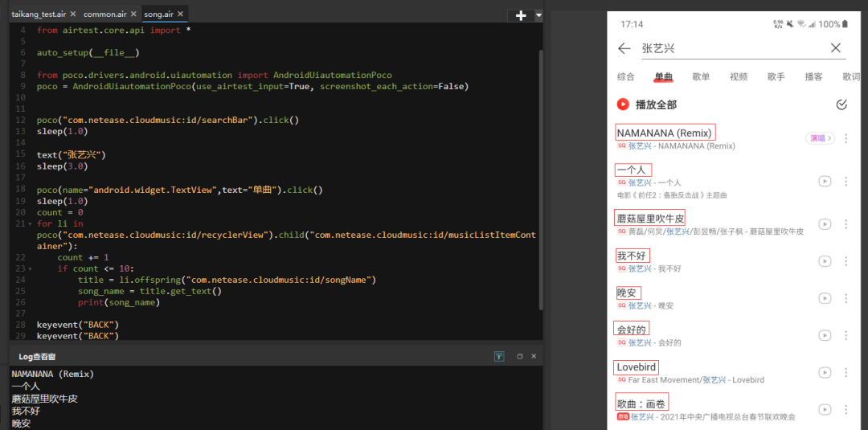Open more options for 一个人
The height and width of the screenshot is (430, 868).
tap(845, 182)
